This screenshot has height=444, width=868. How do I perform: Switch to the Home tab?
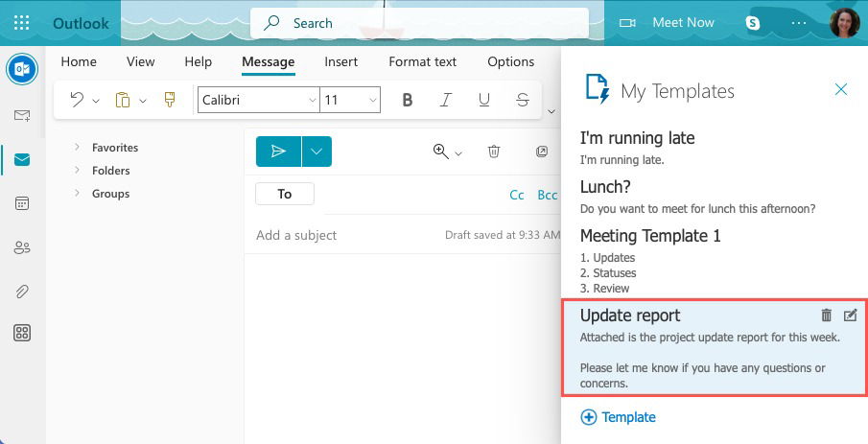[79, 61]
